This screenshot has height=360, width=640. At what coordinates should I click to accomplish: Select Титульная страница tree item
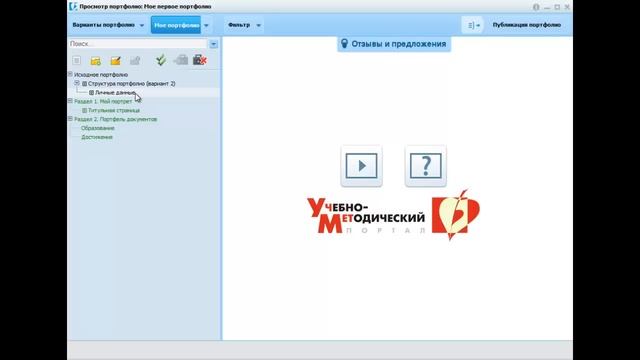coord(114,110)
